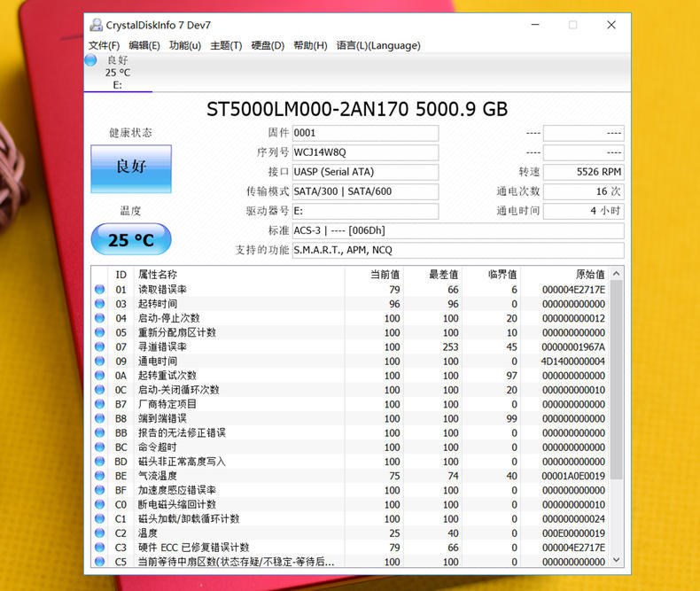Click status orb for attribute BF 加速度感应错误率
Screen dimensions: 700x591
[x=99, y=490]
